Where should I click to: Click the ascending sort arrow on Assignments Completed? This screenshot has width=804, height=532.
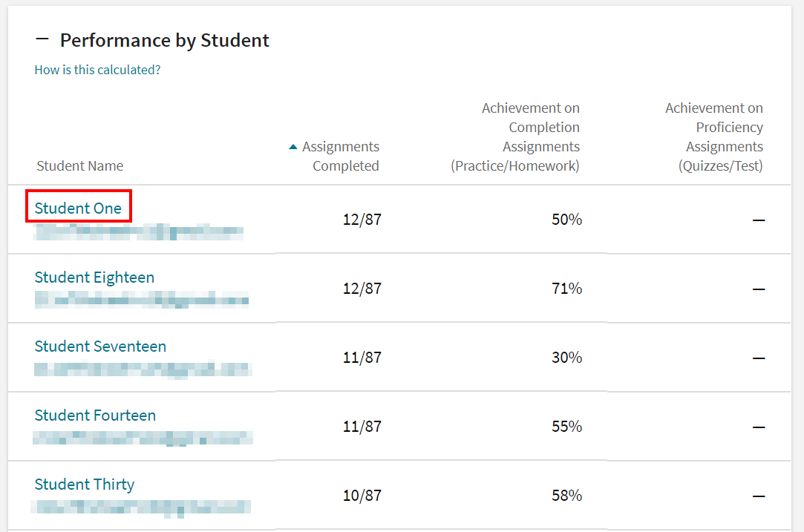(x=292, y=146)
